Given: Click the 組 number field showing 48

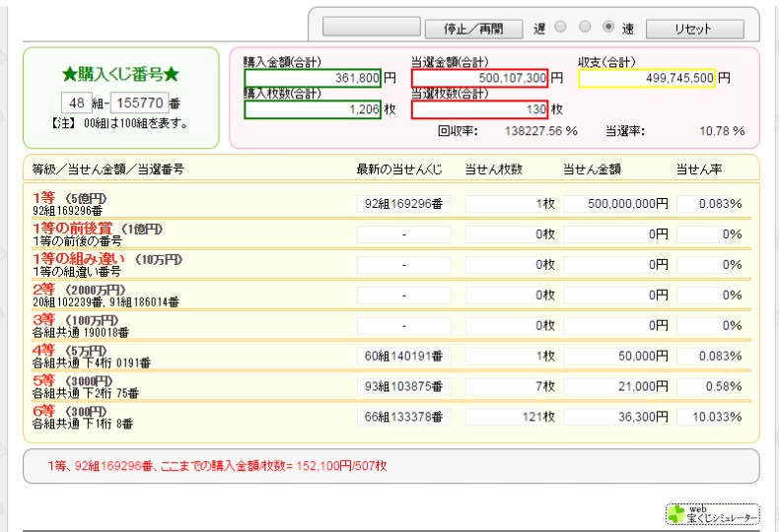Looking at the screenshot, I should (x=76, y=102).
